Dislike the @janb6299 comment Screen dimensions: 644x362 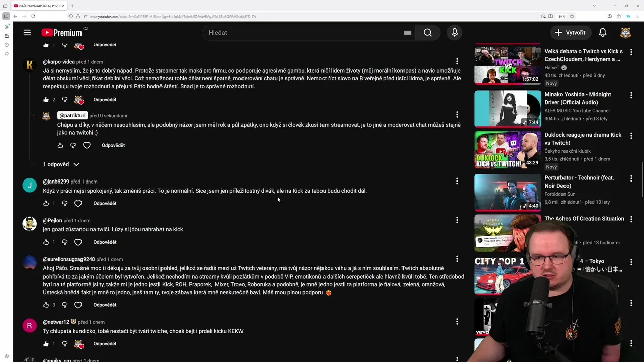[64, 203]
